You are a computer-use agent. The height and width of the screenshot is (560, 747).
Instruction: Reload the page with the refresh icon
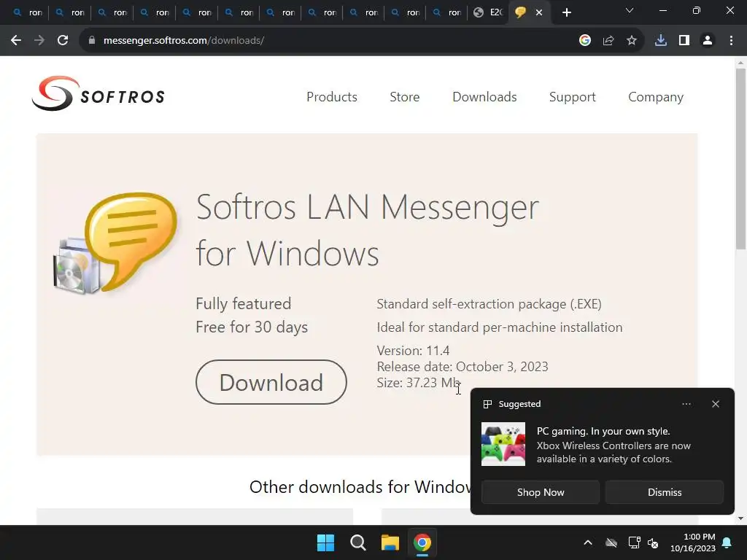(63, 41)
